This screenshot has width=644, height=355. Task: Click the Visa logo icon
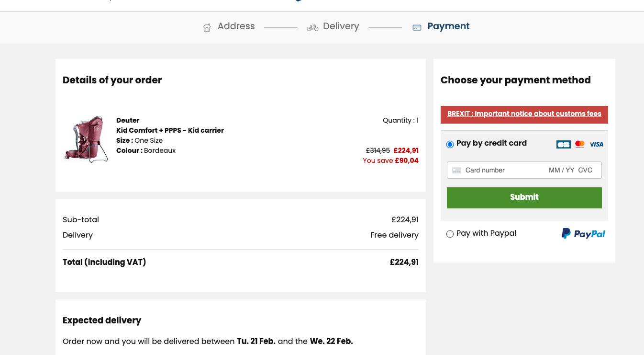[596, 144]
